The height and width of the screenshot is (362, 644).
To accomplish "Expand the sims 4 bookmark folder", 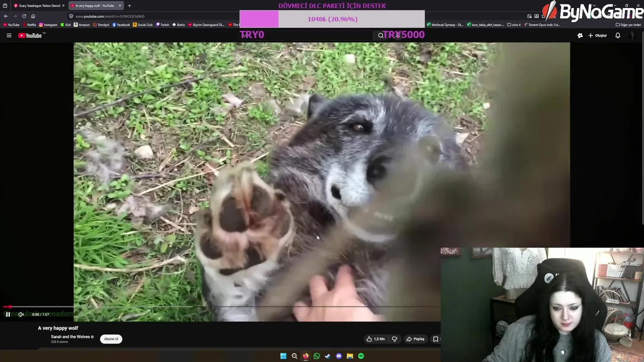I will (x=514, y=25).
